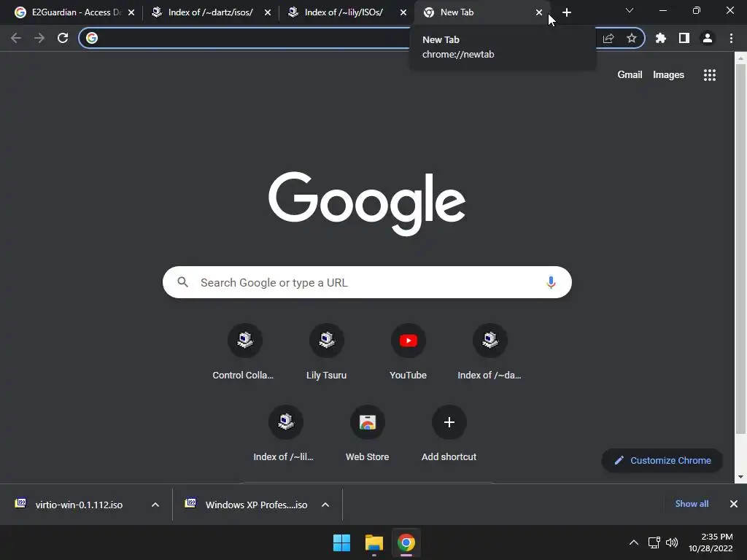Close the E2Guardian tab
Viewport: 747px width, 560px height.
pos(131,12)
